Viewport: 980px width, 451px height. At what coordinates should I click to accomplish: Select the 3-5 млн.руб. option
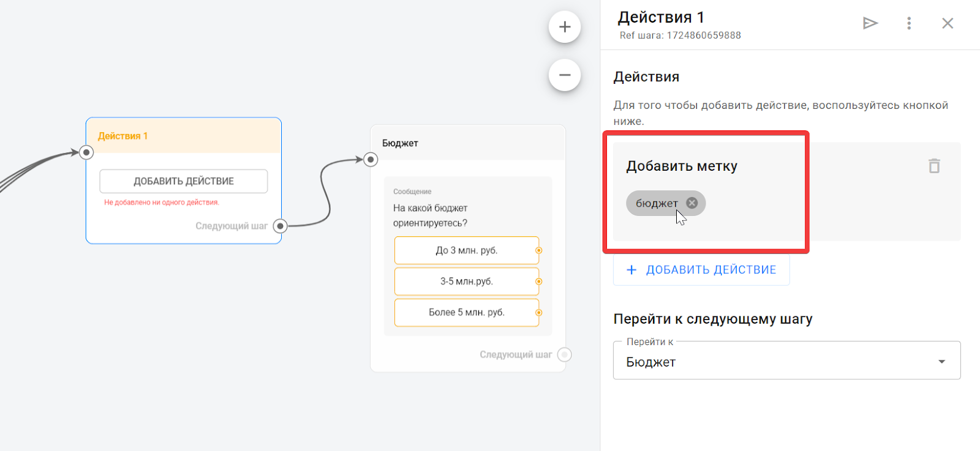coord(466,281)
